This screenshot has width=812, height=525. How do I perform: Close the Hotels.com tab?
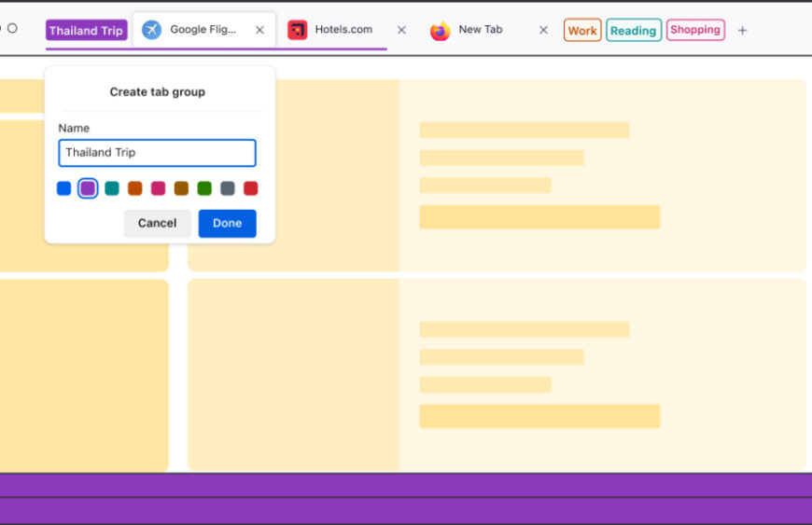[401, 30]
